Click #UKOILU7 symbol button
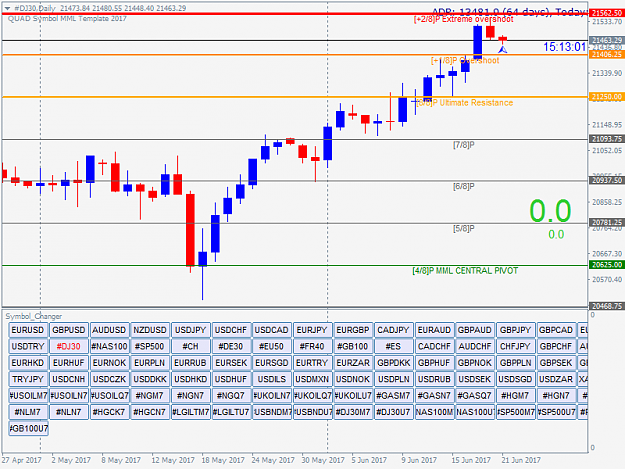The height and width of the screenshot is (469, 625). pos(353,396)
